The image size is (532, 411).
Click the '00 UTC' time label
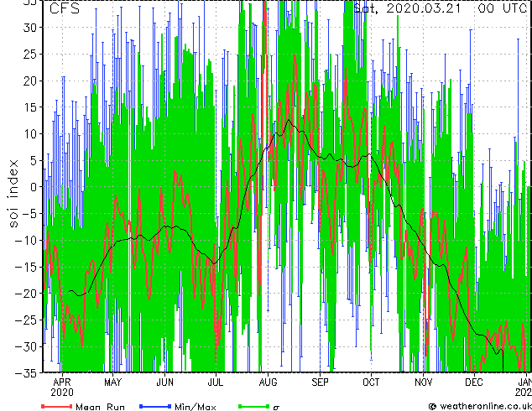[x=502, y=8]
